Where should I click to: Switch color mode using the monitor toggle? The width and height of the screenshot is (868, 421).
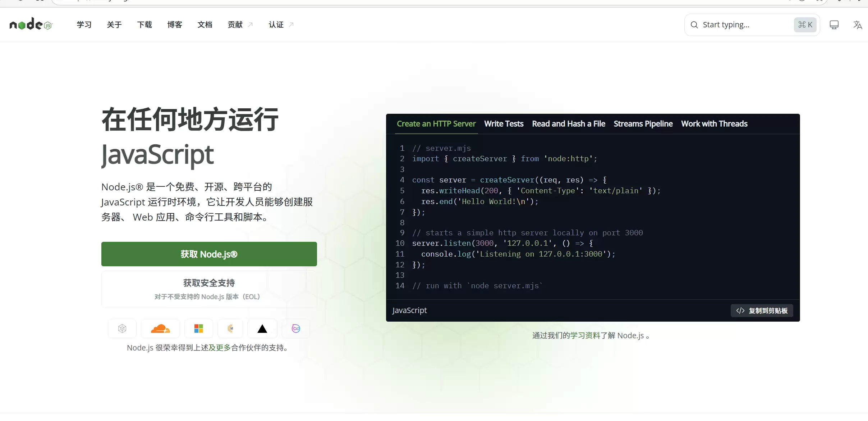pyautogui.click(x=834, y=24)
